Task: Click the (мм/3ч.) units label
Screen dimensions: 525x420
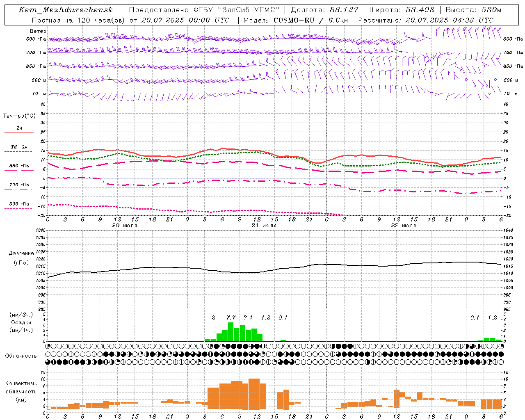Action: pos(21,315)
